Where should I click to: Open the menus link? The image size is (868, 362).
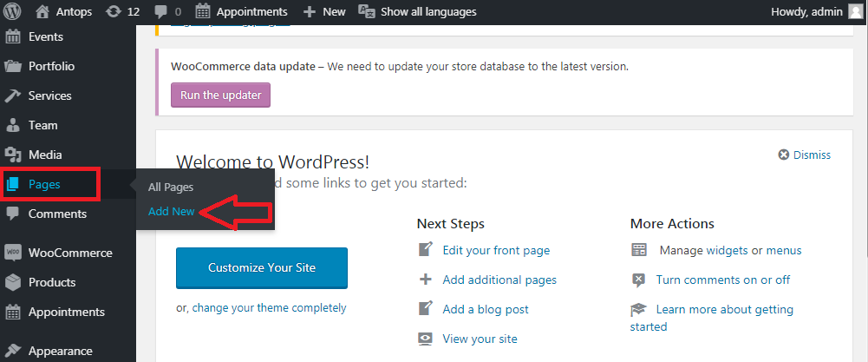tap(783, 251)
